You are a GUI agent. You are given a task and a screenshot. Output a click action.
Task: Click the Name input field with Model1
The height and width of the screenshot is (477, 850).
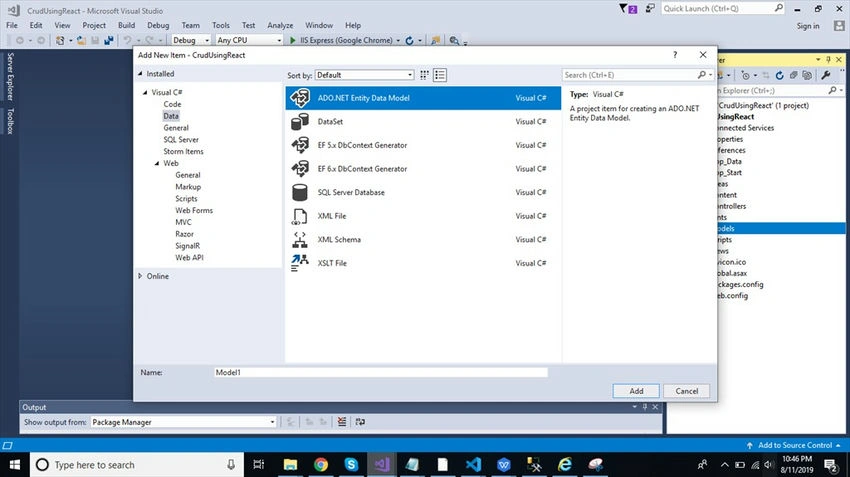coord(381,372)
